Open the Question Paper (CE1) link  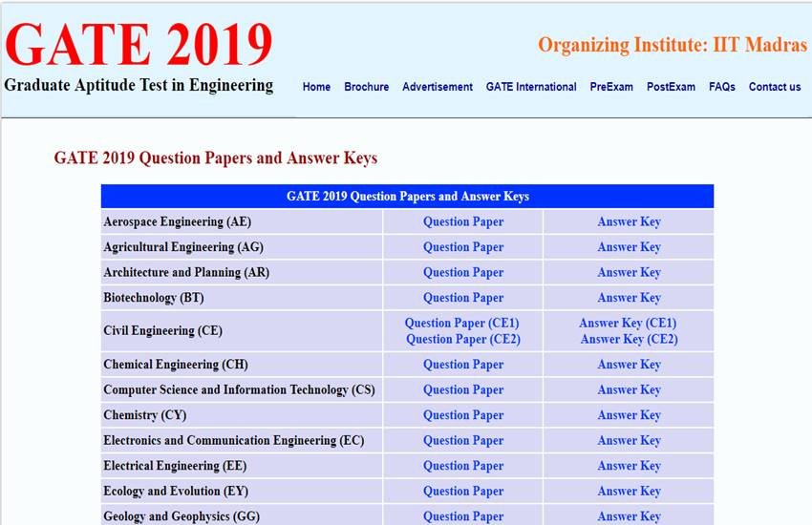point(461,324)
